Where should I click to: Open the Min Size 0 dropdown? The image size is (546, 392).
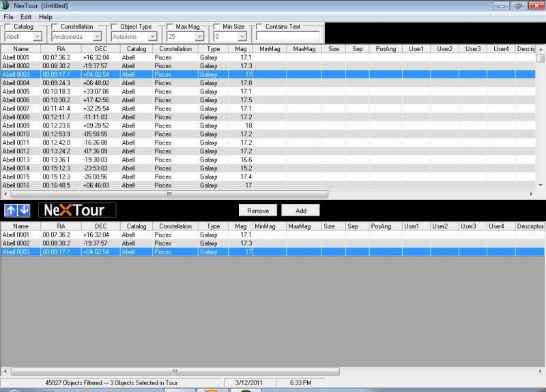(242, 37)
